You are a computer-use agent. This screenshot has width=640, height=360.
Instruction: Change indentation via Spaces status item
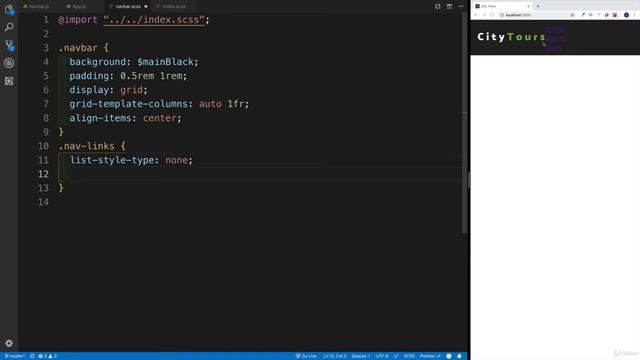click(361, 356)
